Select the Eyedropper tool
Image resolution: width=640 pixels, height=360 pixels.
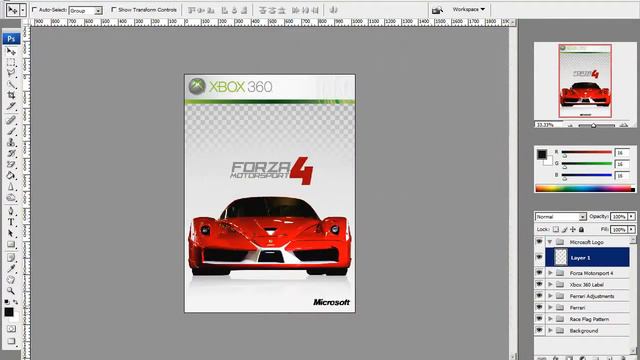click(x=11, y=269)
